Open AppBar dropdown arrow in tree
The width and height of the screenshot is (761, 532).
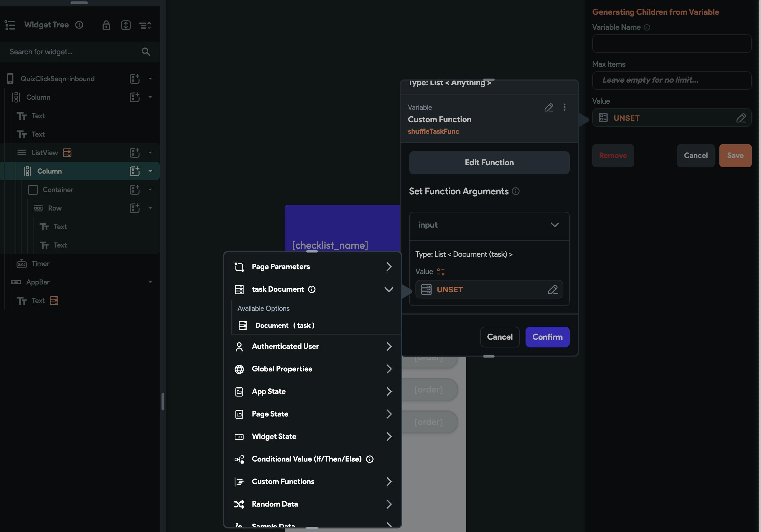(150, 282)
